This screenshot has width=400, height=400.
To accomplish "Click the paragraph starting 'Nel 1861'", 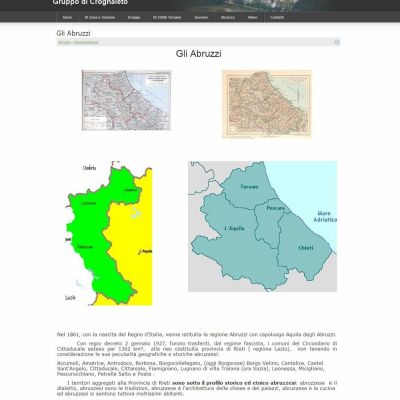I will 197,334.
